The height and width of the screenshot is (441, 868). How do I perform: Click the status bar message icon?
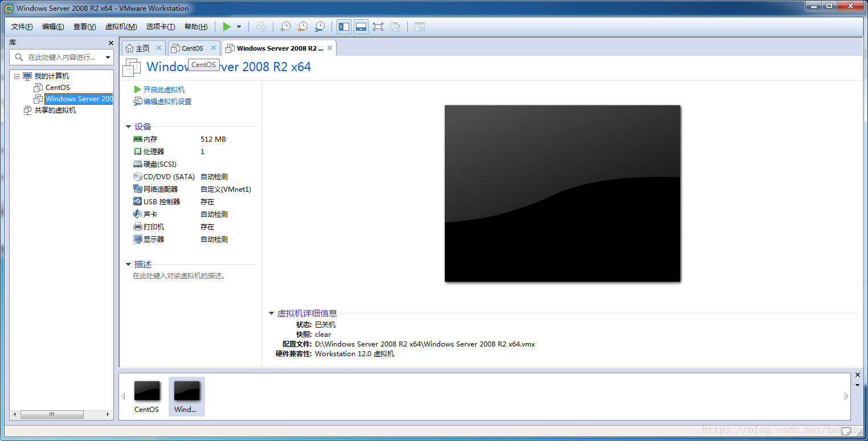(846, 431)
